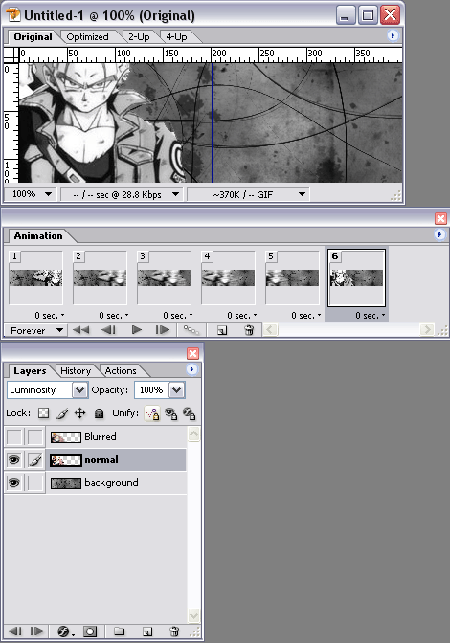Change frame 6 delay 0 sec.
450x643 pixels.
tap(370, 316)
